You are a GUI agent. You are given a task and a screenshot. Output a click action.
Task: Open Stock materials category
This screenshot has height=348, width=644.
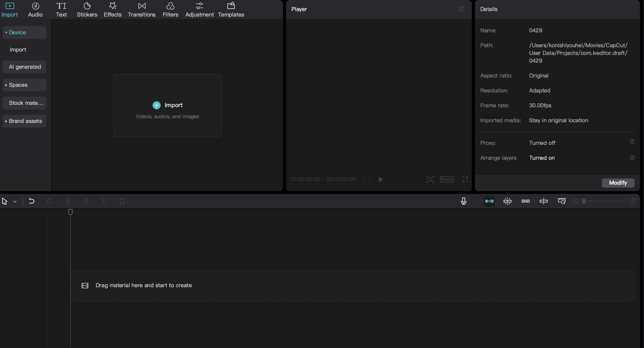pyautogui.click(x=24, y=103)
